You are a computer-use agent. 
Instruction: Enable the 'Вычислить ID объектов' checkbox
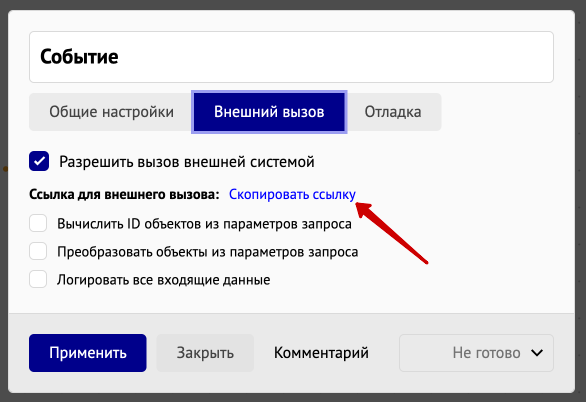pyautogui.click(x=38, y=223)
